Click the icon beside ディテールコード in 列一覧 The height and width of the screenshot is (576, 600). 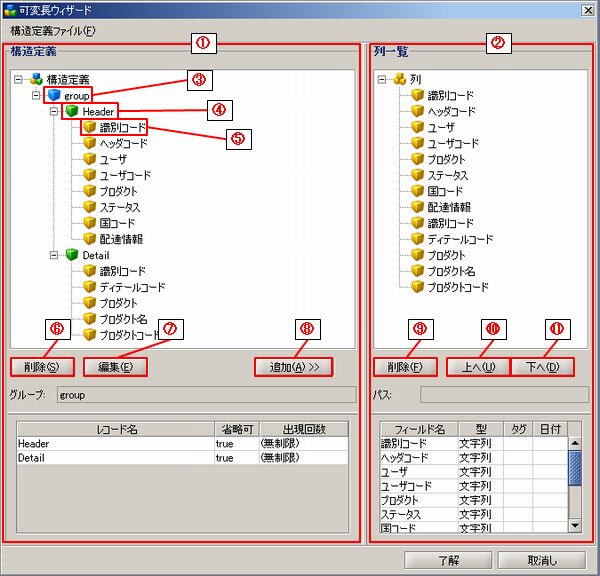tap(418, 239)
